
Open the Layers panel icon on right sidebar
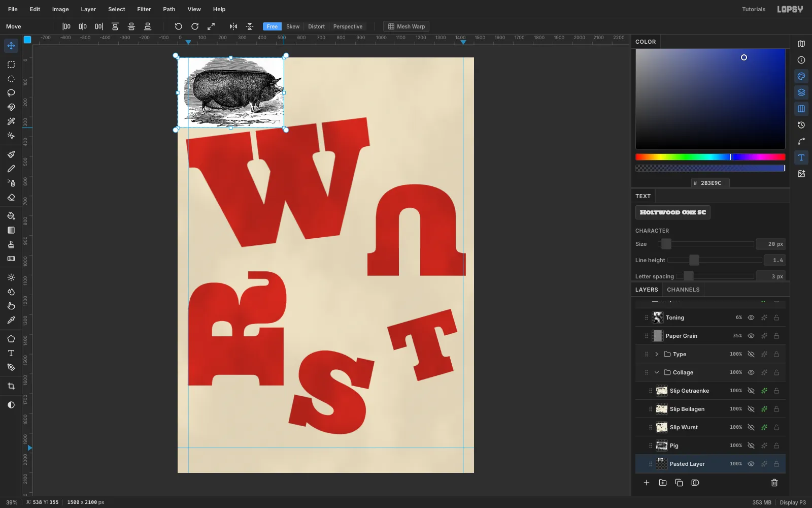(801, 92)
